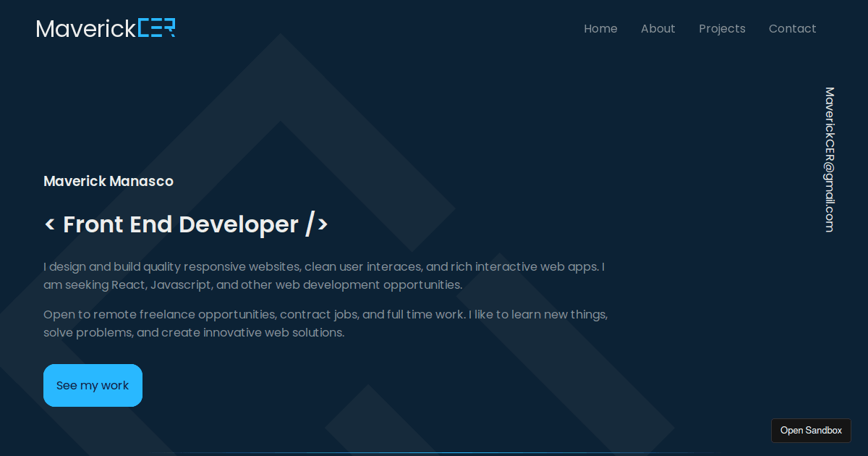The height and width of the screenshot is (456, 868).
Task: Select the Maverick Manasco name text
Action: (x=109, y=181)
